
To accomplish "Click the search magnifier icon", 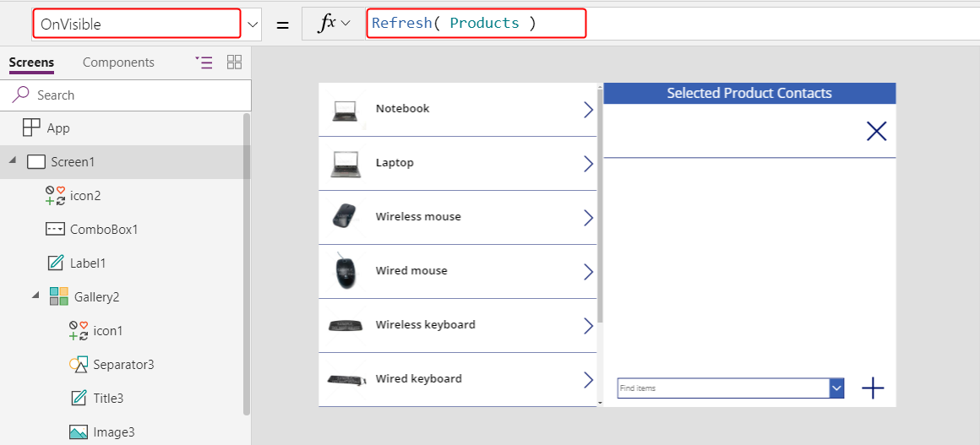I will coord(21,95).
